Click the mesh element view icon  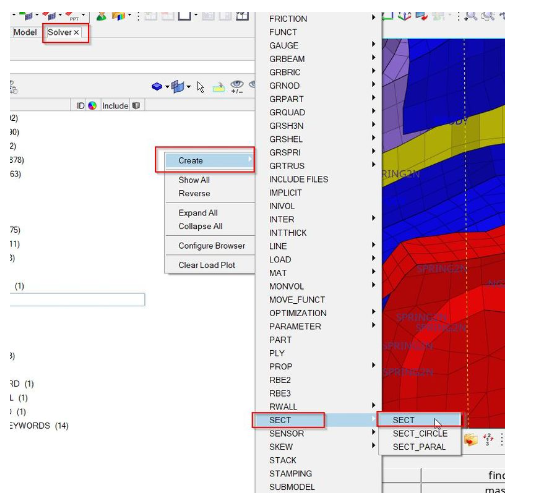178,86
